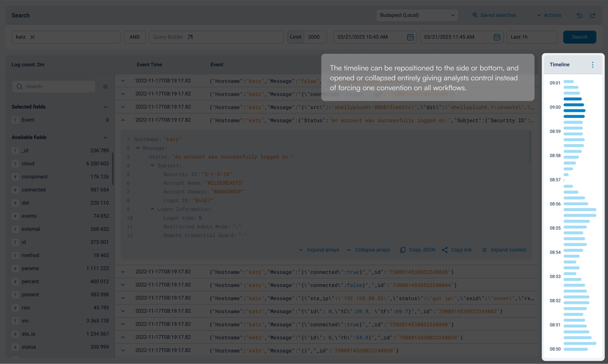Image resolution: width=608 pixels, height=364 pixels.
Task: Click type icon beside src field
Action: coord(15,321)
